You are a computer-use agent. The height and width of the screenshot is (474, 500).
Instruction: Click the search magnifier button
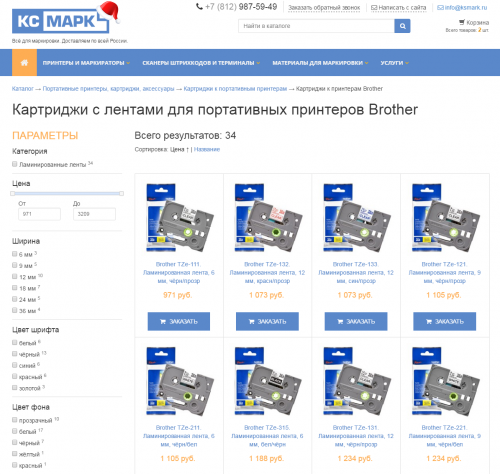click(x=402, y=26)
